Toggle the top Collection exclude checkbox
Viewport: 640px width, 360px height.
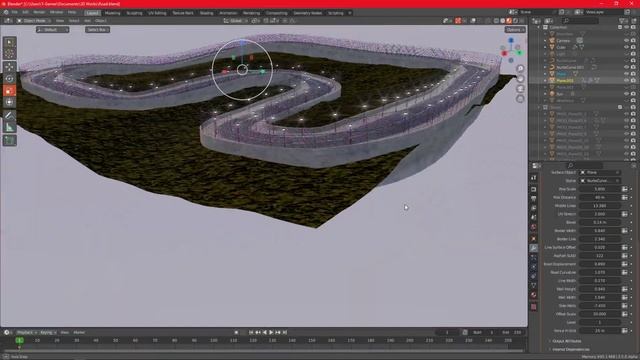point(620,27)
